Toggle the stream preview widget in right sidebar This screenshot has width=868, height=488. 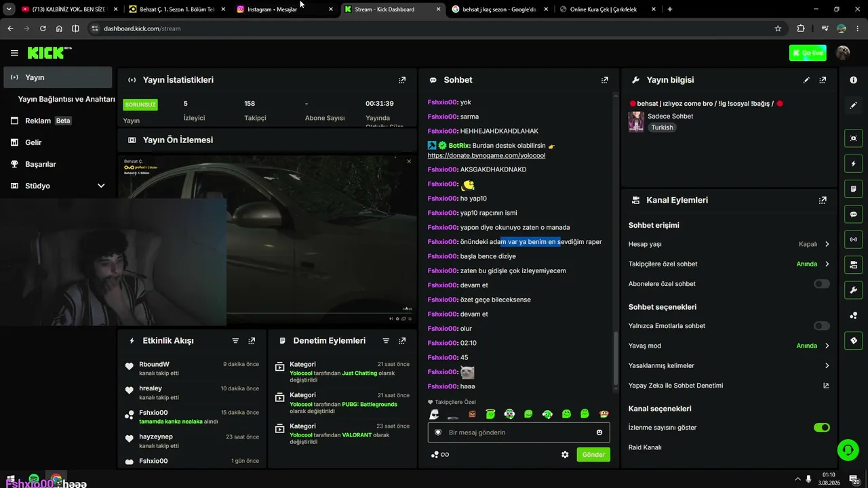click(853, 138)
